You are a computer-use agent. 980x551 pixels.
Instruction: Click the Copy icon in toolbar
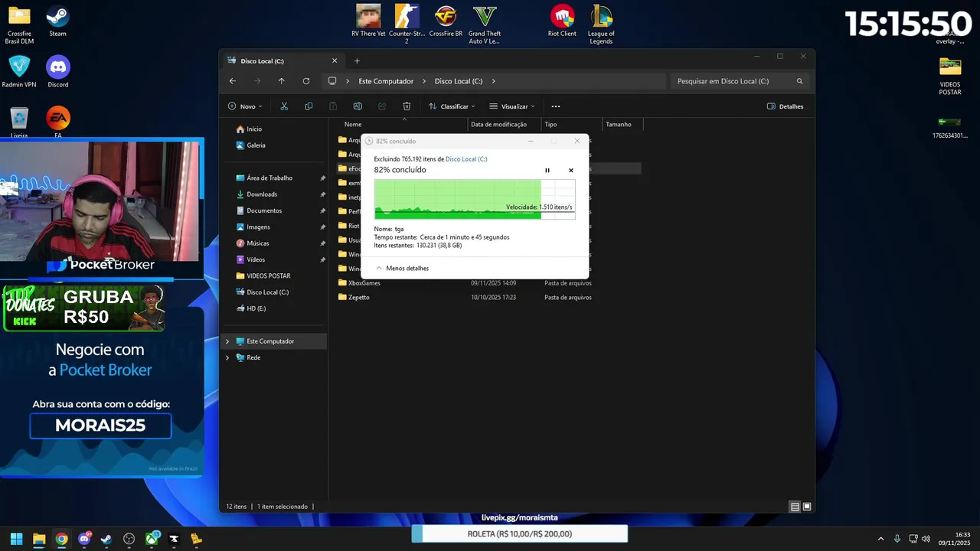click(x=309, y=106)
